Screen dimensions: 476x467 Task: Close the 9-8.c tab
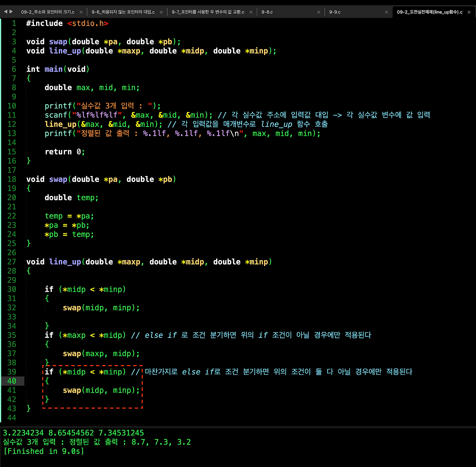[x=319, y=12]
